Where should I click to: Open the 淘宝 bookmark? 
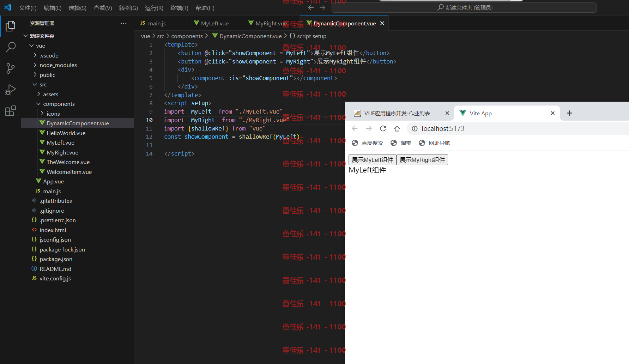coord(401,143)
